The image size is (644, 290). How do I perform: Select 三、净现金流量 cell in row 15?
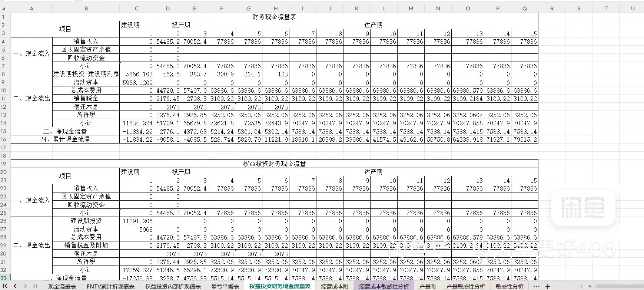click(65, 131)
